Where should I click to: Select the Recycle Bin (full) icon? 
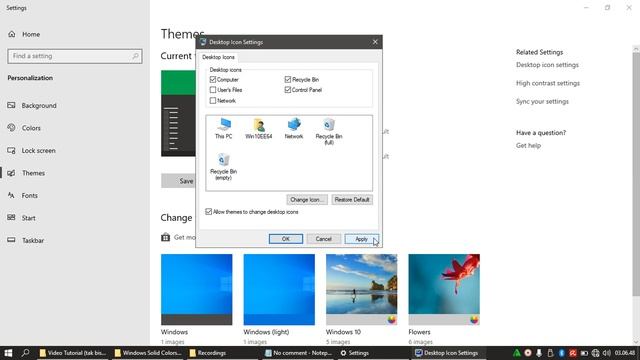tap(329, 131)
